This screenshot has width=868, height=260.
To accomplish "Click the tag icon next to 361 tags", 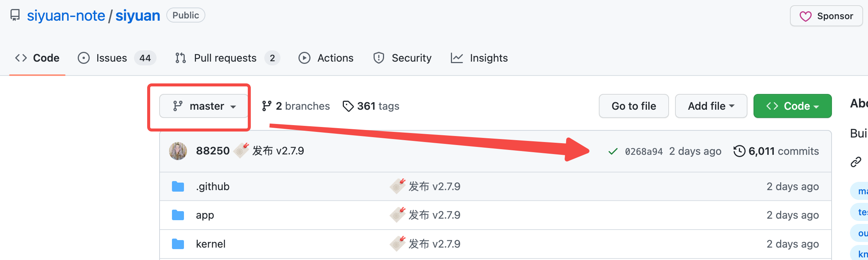I will pos(348,106).
